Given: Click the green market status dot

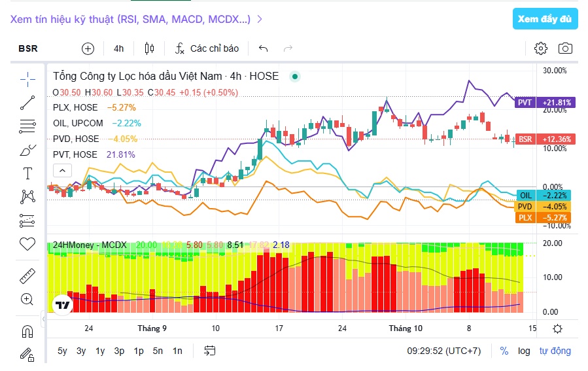Looking at the screenshot, I should tap(295, 77).
